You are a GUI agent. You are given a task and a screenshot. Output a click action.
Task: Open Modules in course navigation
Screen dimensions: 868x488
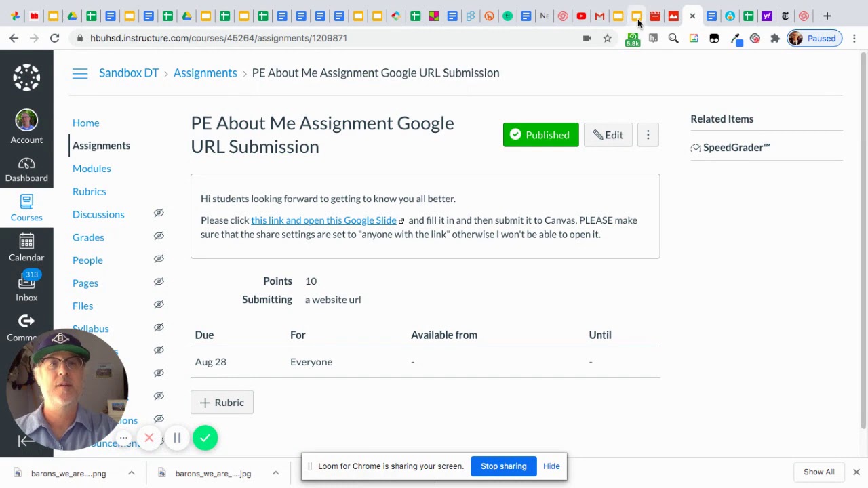pos(92,169)
